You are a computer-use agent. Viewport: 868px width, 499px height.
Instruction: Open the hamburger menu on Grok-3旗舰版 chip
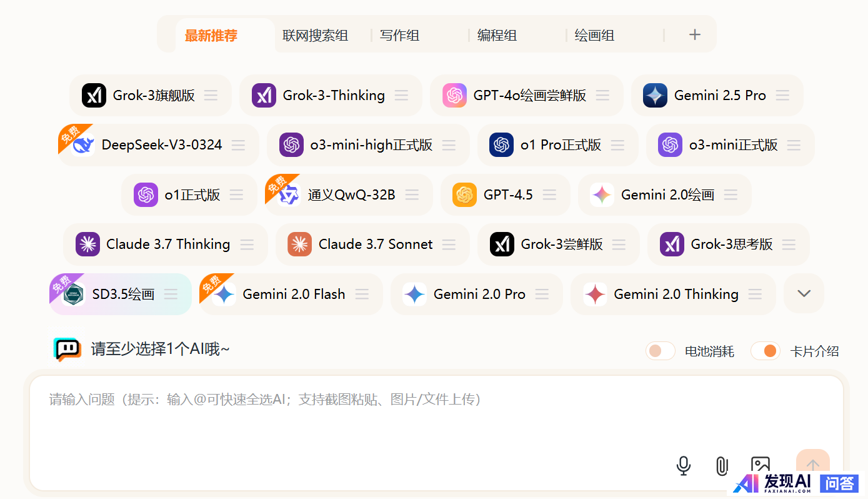point(211,95)
